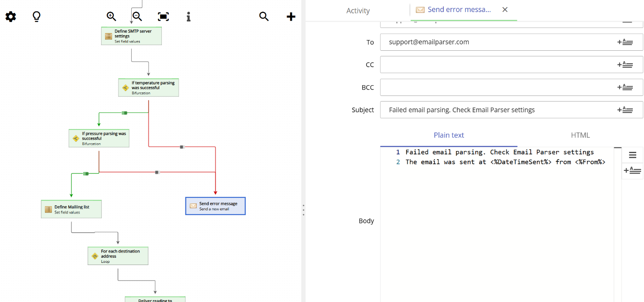Viewport: 644px width, 302px height.
Task: Add a new action with the plus icon
Action: [291, 16]
